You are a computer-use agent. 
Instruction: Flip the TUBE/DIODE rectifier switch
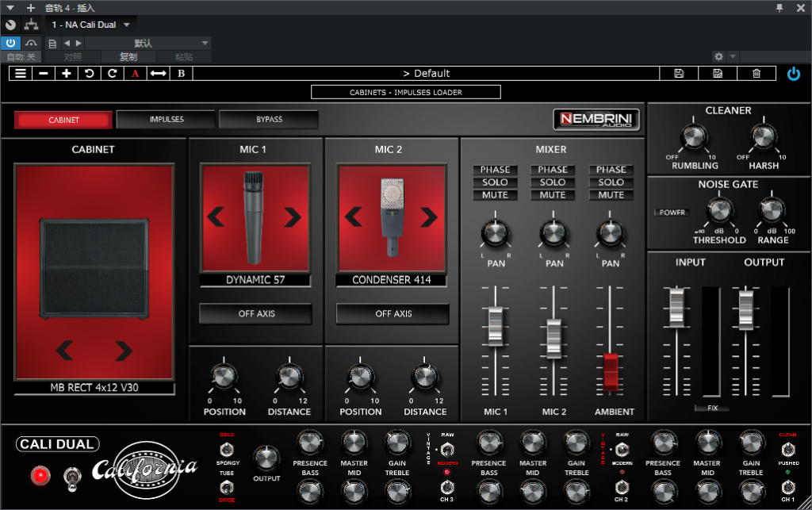click(227, 487)
